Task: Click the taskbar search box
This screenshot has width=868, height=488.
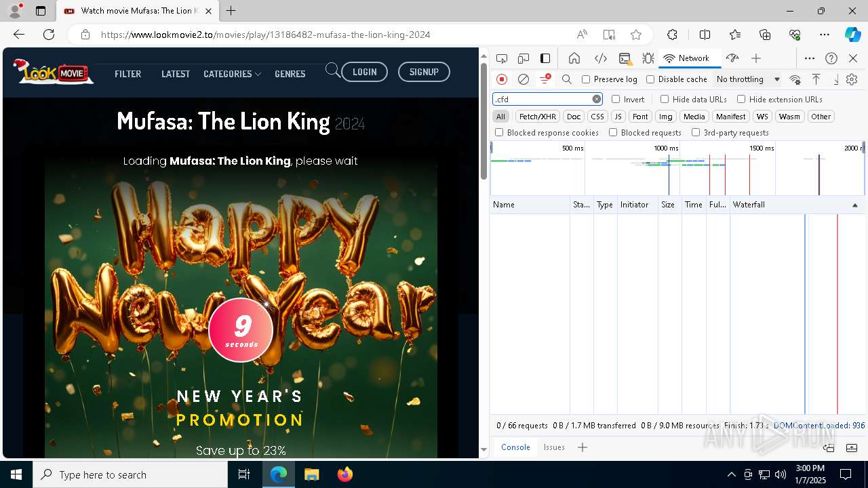Action: click(130, 474)
